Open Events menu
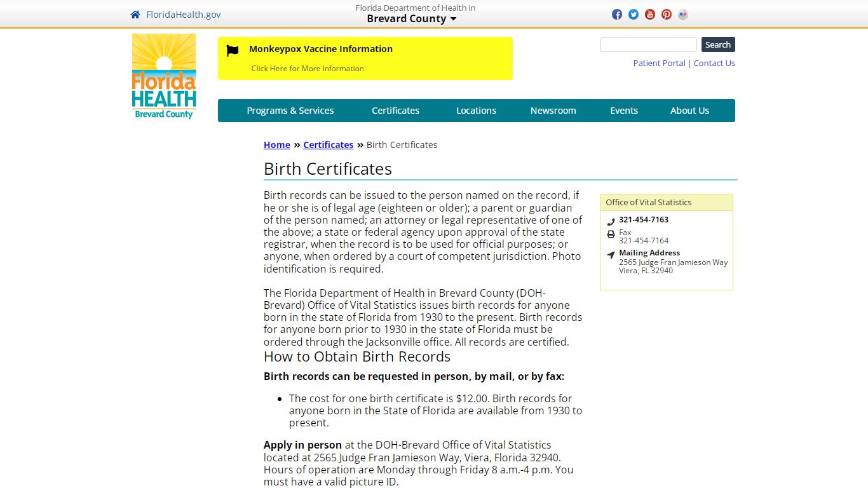The width and height of the screenshot is (868, 488). point(624,111)
